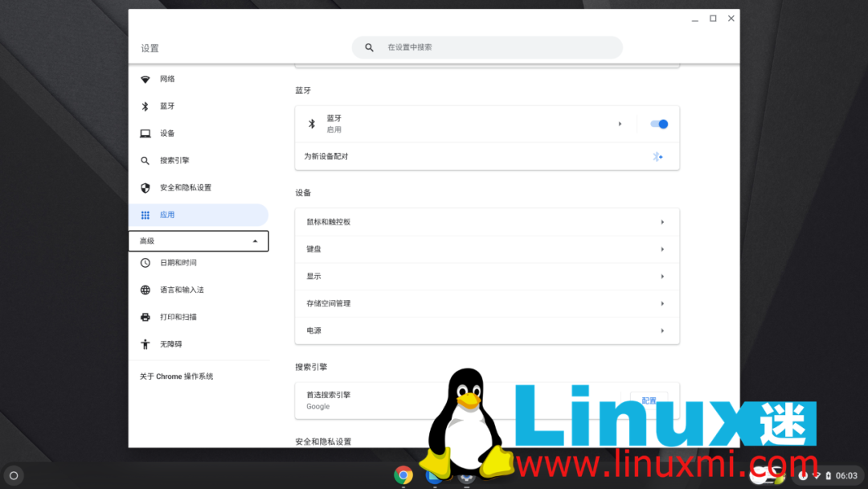
Task: Select 蓝牙 in the sidebar
Action: [199, 106]
